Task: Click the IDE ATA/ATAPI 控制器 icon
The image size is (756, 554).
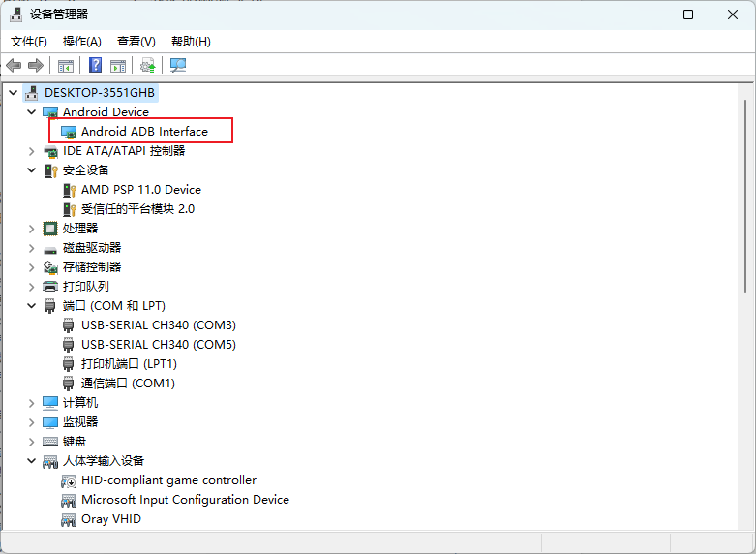Action: [50, 151]
